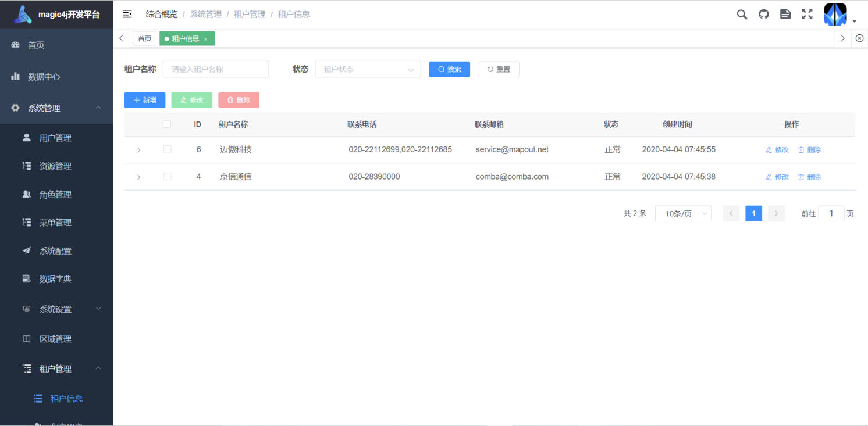Click the GitHub icon in the header
Screen dimensions: 868x426
(763, 14)
